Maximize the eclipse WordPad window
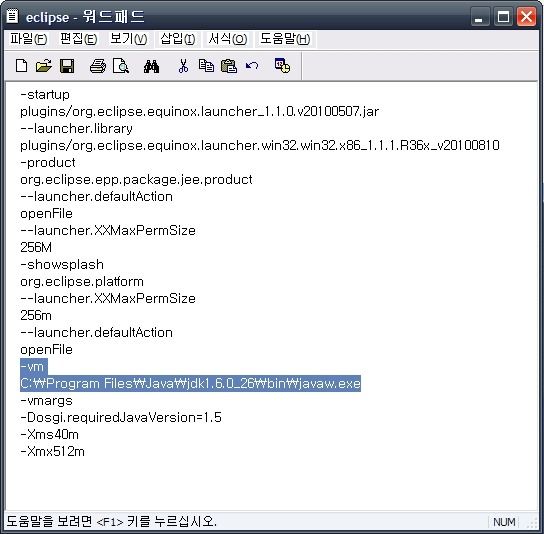Viewport: 544px width, 534px height. [x=503, y=16]
